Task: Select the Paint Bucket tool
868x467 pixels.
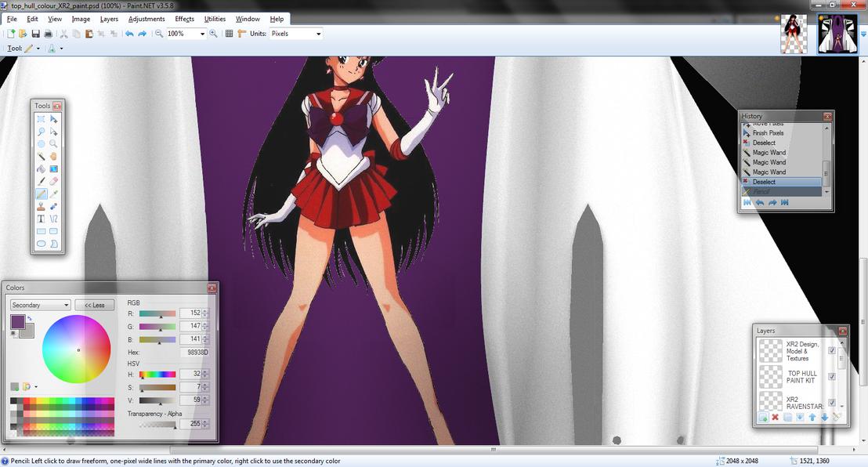Action: pyautogui.click(x=41, y=169)
